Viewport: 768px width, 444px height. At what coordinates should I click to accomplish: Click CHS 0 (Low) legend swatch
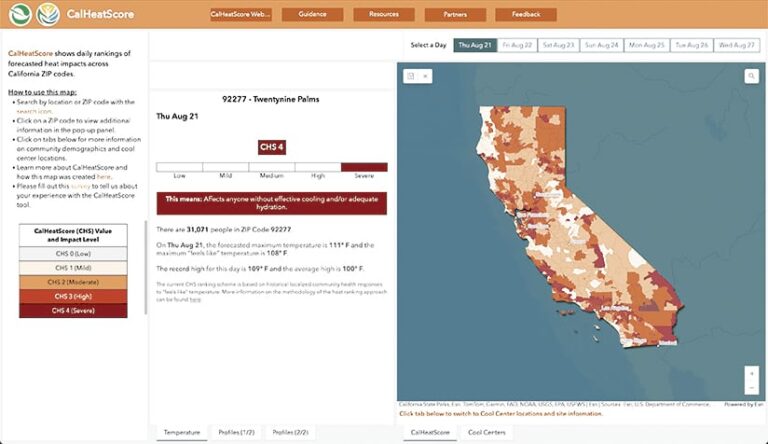[x=73, y=254]
